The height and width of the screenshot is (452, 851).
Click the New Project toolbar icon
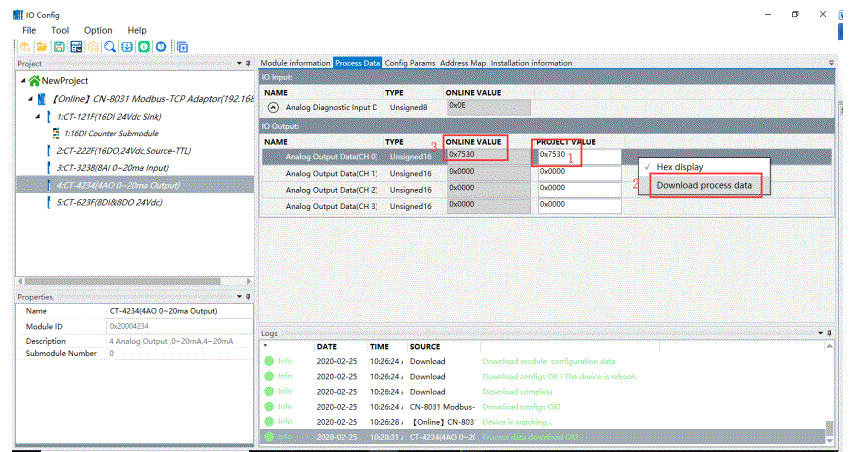click(24, 47)
